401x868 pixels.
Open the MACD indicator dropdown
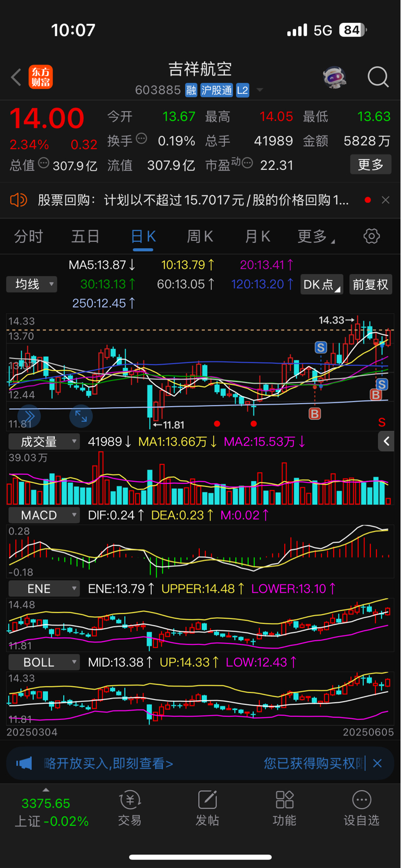point(44,515)
